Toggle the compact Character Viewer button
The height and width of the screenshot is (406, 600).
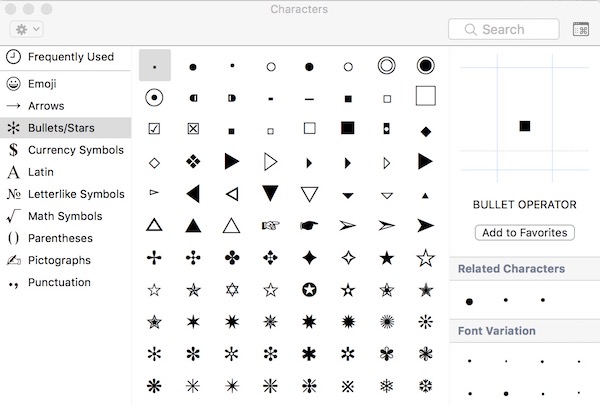[x=580, y=30]
